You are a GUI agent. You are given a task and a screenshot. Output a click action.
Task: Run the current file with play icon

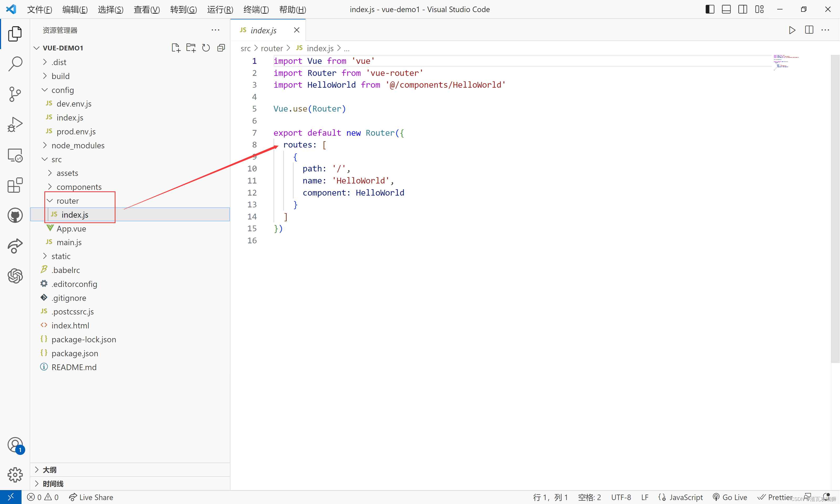792,30
